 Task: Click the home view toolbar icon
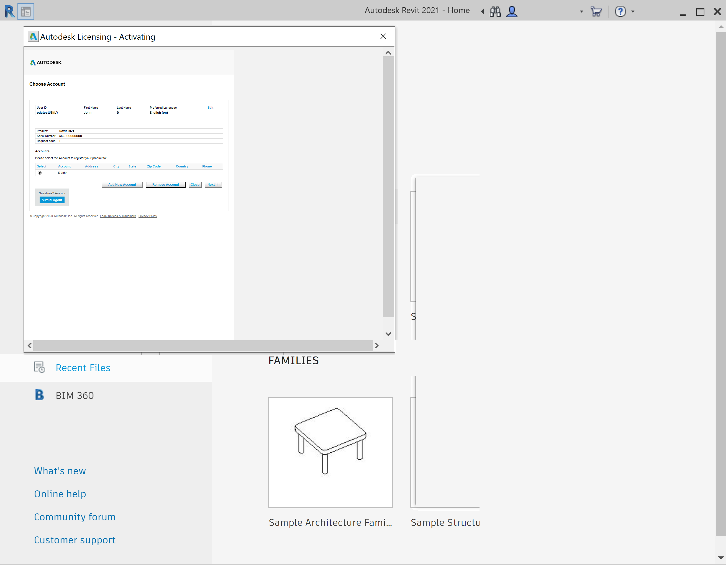click(x=26, y=12)
